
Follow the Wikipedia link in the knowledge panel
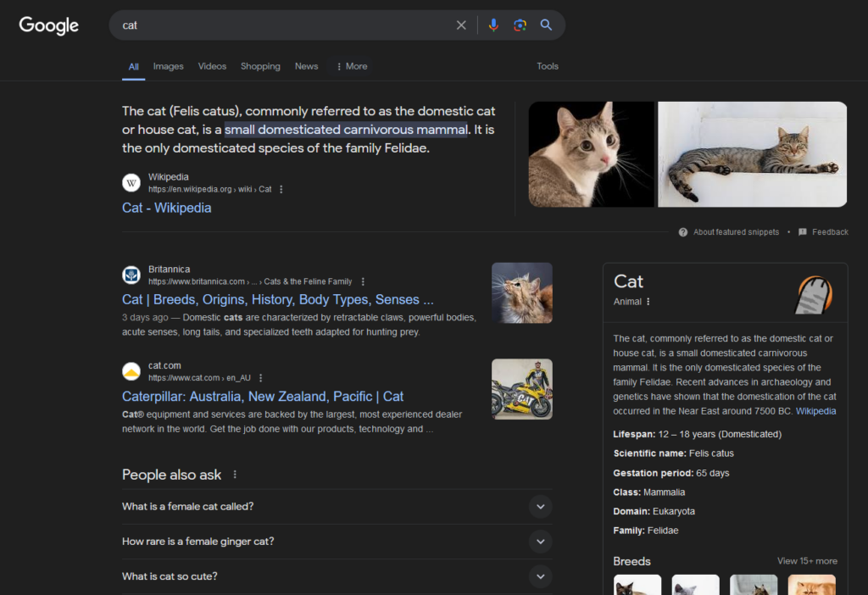pos(815,411)
